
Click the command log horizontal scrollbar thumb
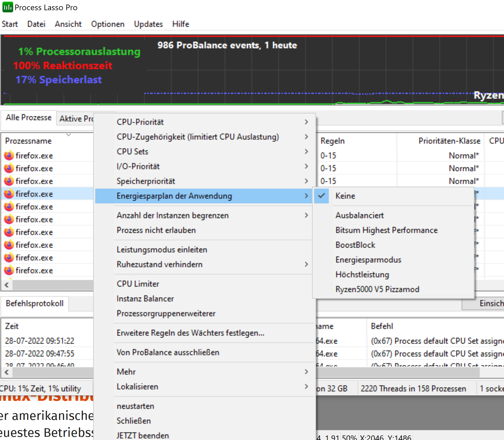point(397,372)
